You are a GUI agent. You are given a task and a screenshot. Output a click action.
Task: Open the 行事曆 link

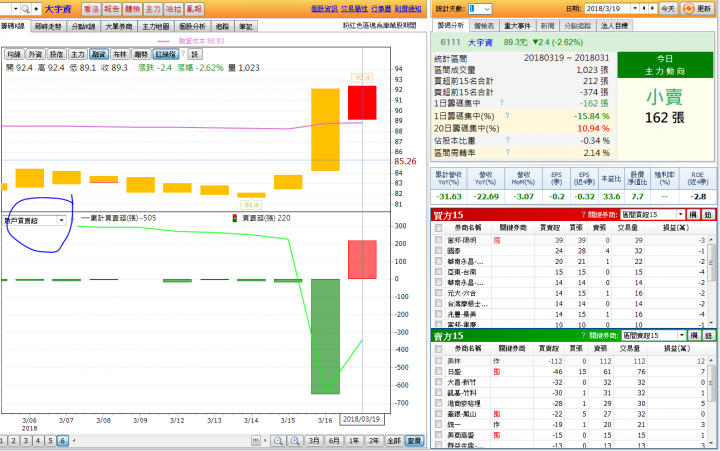tap(381, 9)
